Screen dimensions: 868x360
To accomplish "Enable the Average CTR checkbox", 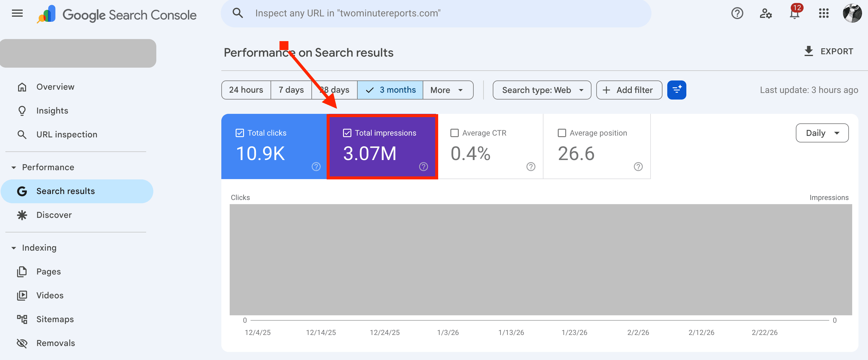I will pyautogui.click(x=454, y=133).
